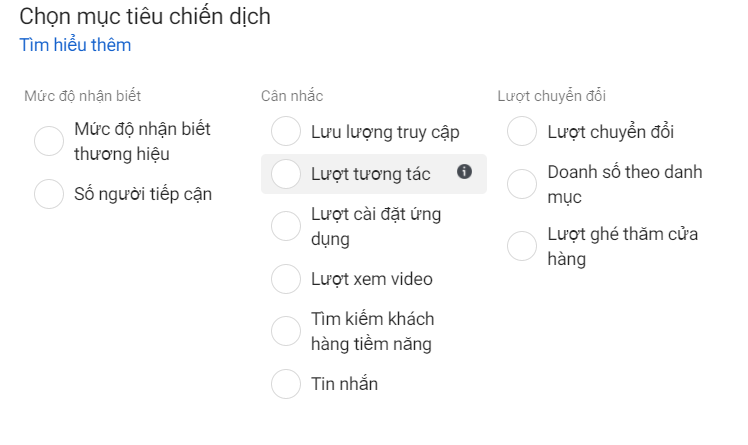Screen dimensions: 748x445
Task: Choose the Doanh số theo danh mục radio button
Action: click(522, 184)
